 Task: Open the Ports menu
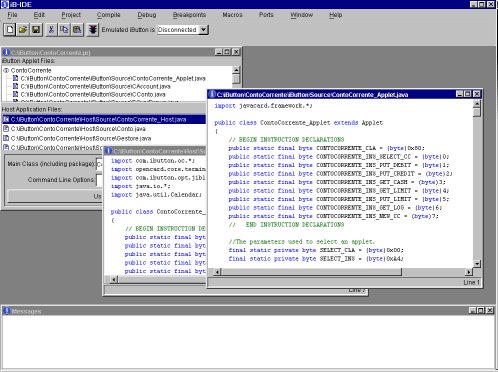pyautogui.click(x=266, y=15)
